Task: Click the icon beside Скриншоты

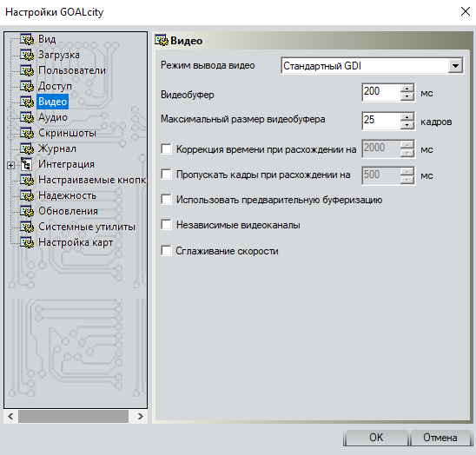Action: [27, 133]
